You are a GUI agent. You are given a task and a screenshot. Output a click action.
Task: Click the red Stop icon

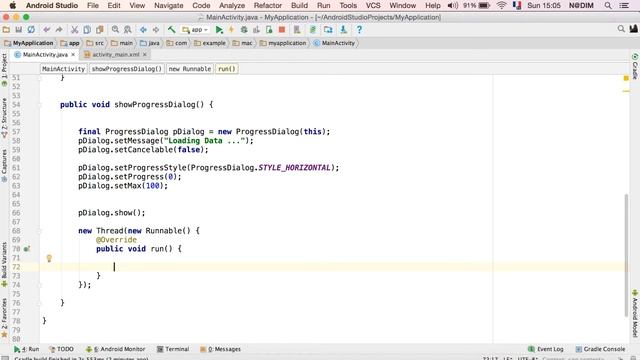[282, 30]
